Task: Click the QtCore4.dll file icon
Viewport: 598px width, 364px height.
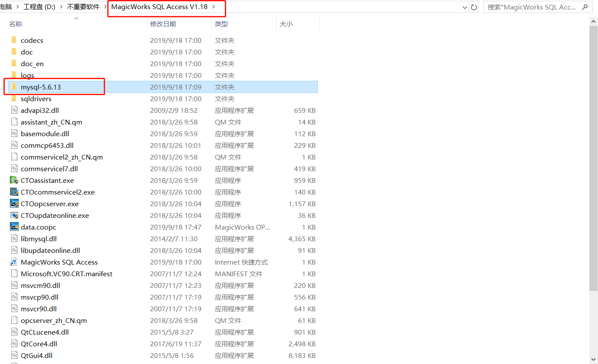Action: click(14, 344)
